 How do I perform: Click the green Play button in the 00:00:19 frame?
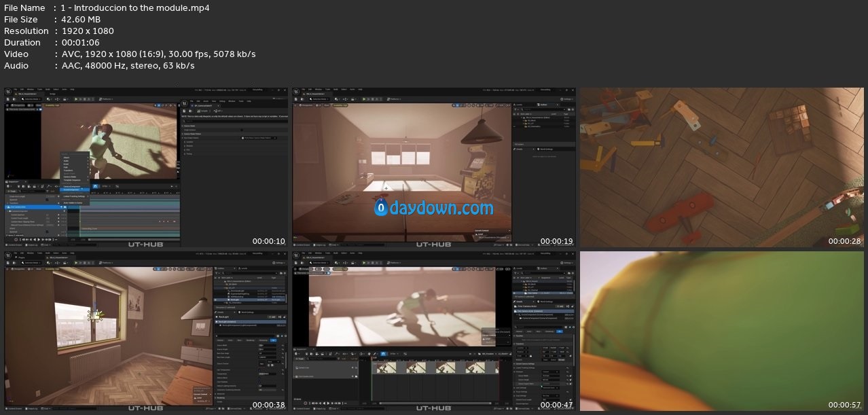[364, 99]
